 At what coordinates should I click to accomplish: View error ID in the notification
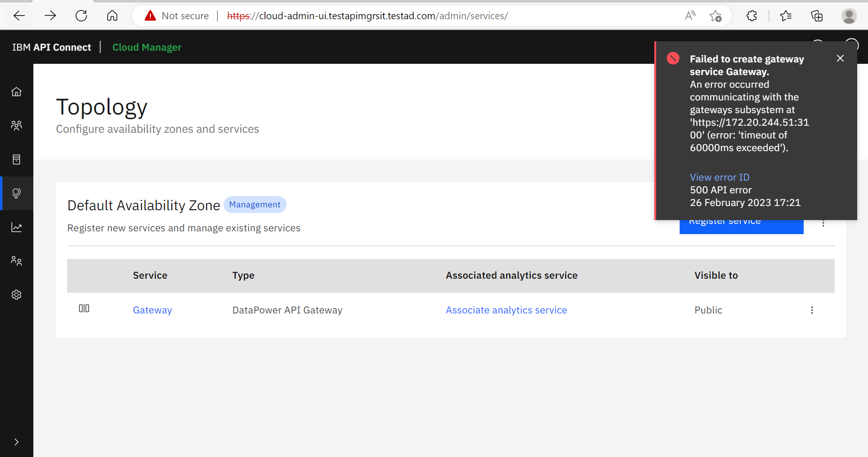tap(720, 177)
